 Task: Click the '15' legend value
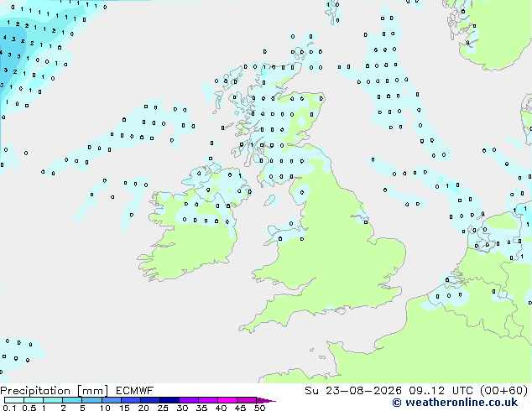[124, 408]
